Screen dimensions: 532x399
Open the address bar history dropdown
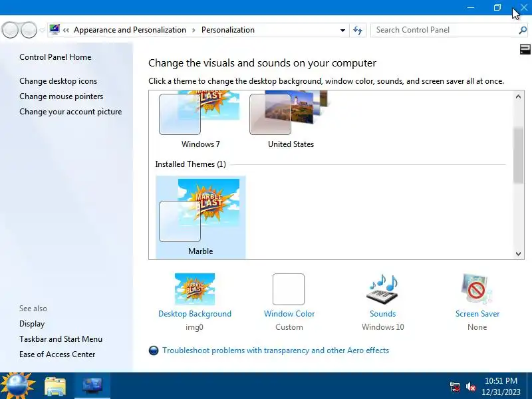342,30
